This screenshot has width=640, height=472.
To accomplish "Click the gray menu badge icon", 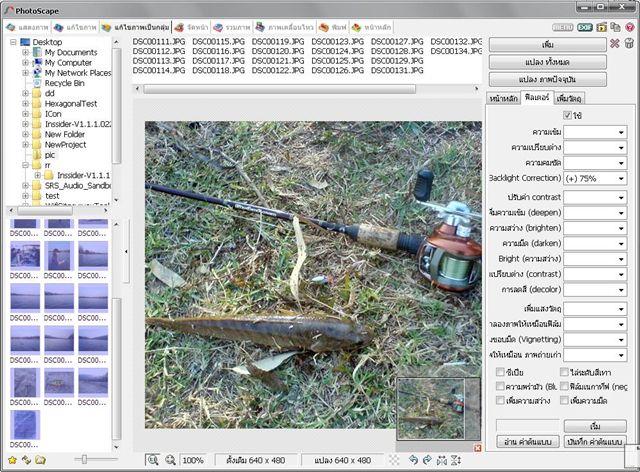I will (x=563, y=27).
